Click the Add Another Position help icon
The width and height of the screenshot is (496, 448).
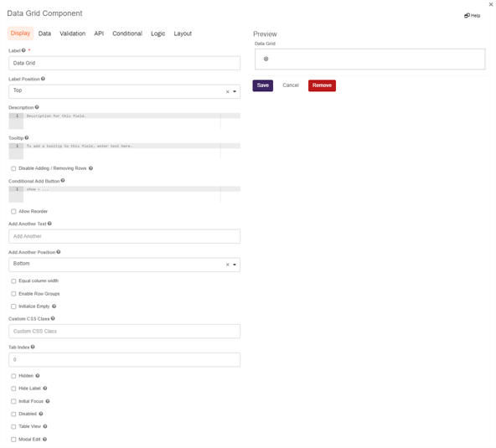(x=59, y=252)
